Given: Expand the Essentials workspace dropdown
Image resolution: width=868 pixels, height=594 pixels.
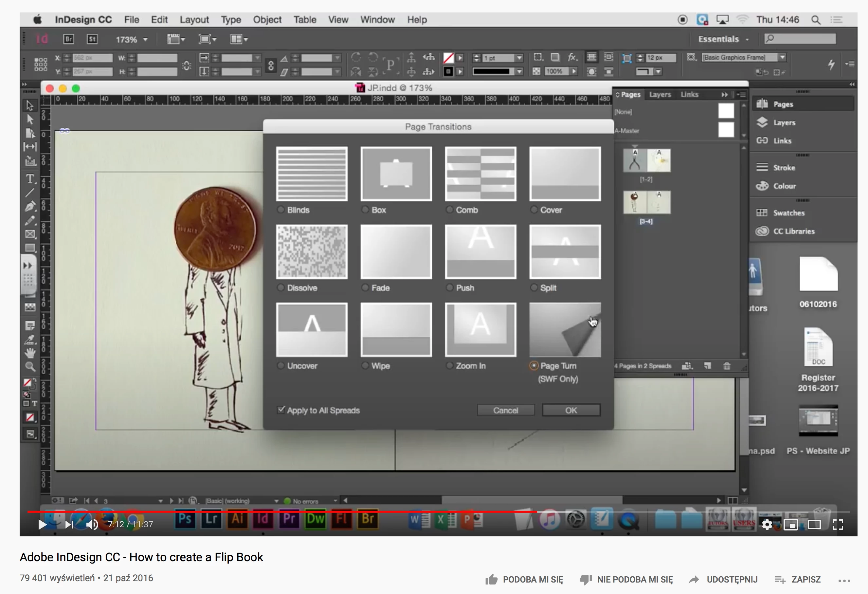Looking at the screenshot, I should coord(723,39).
